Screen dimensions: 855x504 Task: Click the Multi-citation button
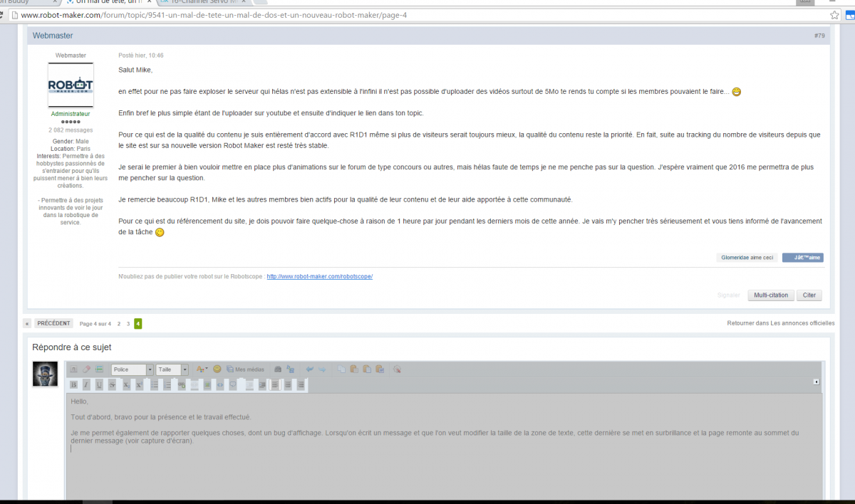click(x=771, y=295)
